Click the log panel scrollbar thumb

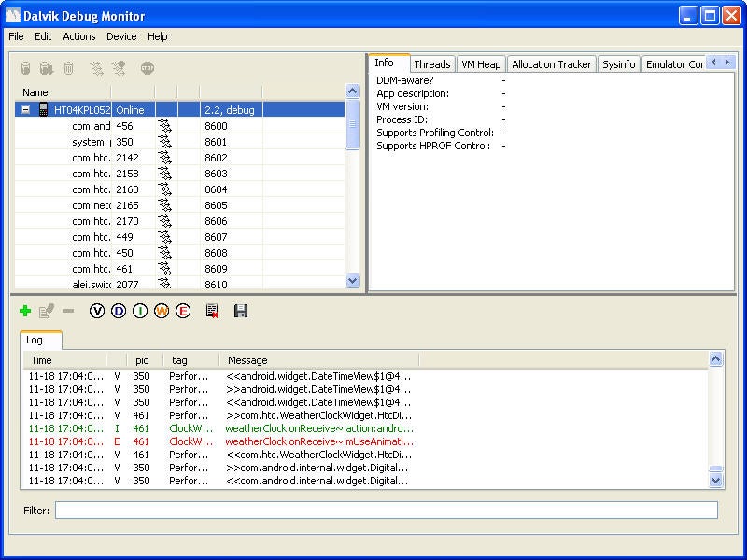[x=715, y=469]
